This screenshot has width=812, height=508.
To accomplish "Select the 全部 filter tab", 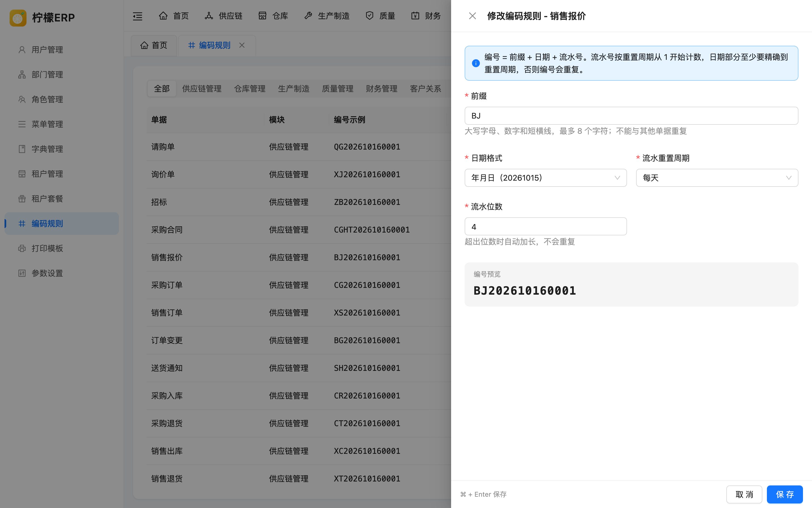I will [x=162, y=89].
